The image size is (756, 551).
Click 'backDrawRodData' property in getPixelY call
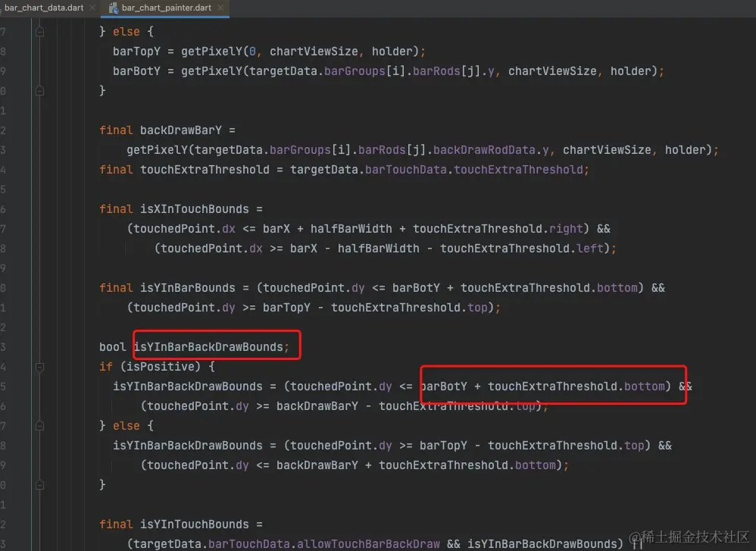(x=484, y=150)
